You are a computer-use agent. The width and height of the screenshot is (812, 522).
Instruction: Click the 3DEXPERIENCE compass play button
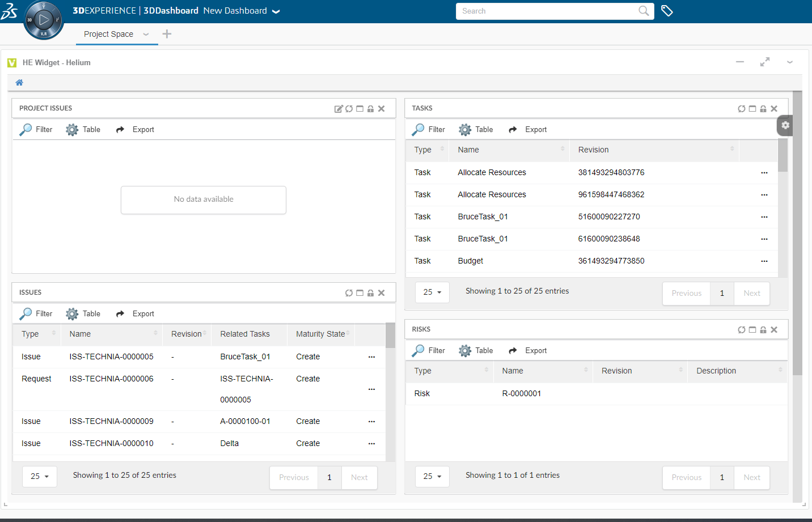[44, 20]
